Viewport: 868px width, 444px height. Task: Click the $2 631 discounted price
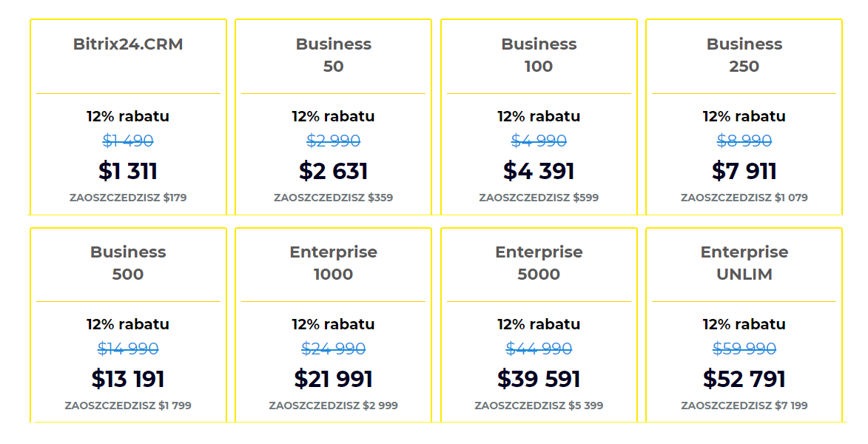pos(333,171)
